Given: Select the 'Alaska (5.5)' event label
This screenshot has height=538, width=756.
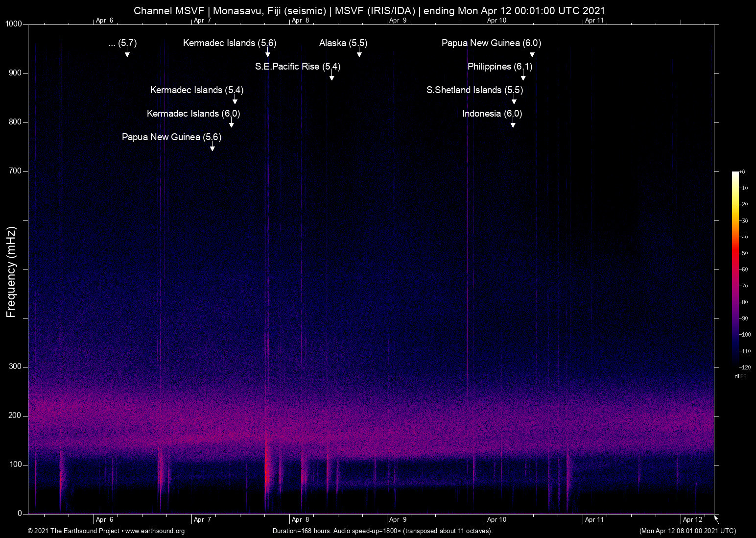Looking at the screenshot, I should [343, 43].
